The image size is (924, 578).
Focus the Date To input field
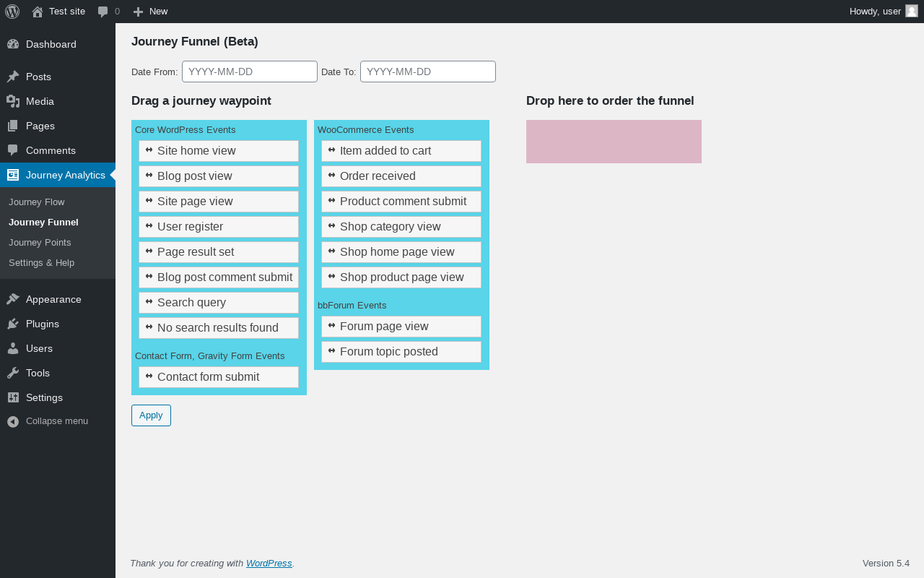(x=428, y=72)
